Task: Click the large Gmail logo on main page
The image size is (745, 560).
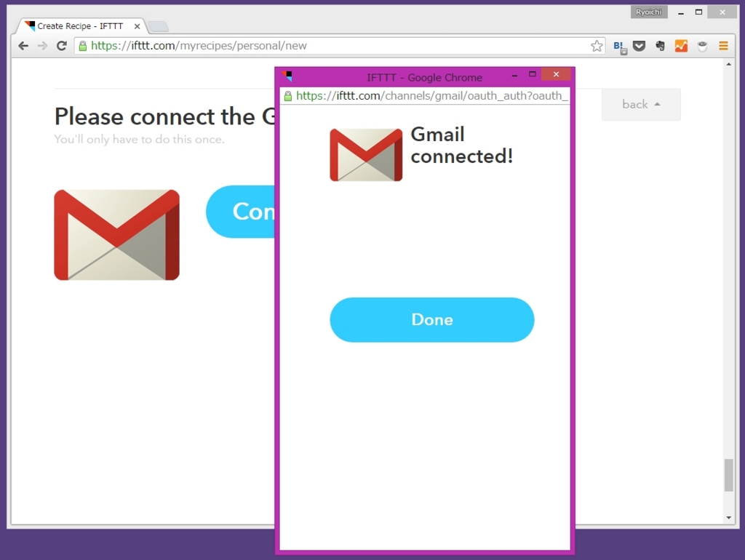Action: 117,235
